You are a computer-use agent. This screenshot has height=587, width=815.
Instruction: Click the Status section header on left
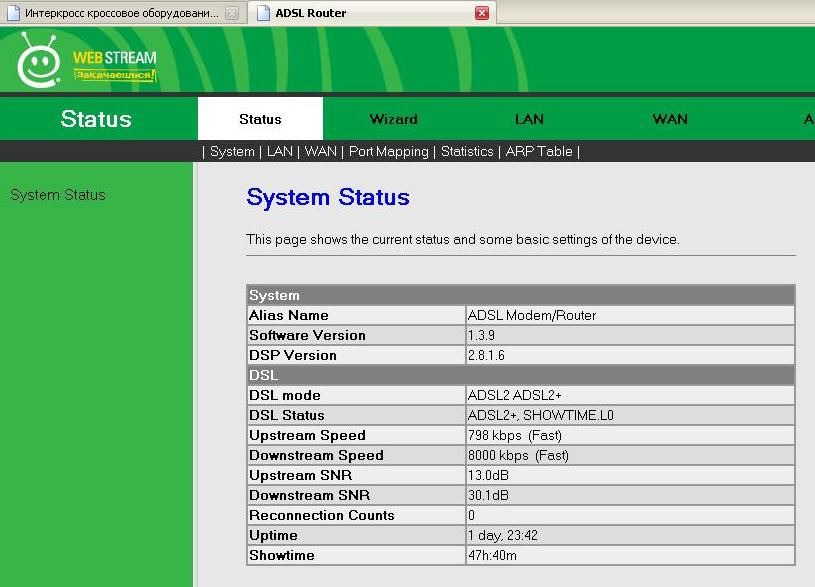tap(96, 119)
